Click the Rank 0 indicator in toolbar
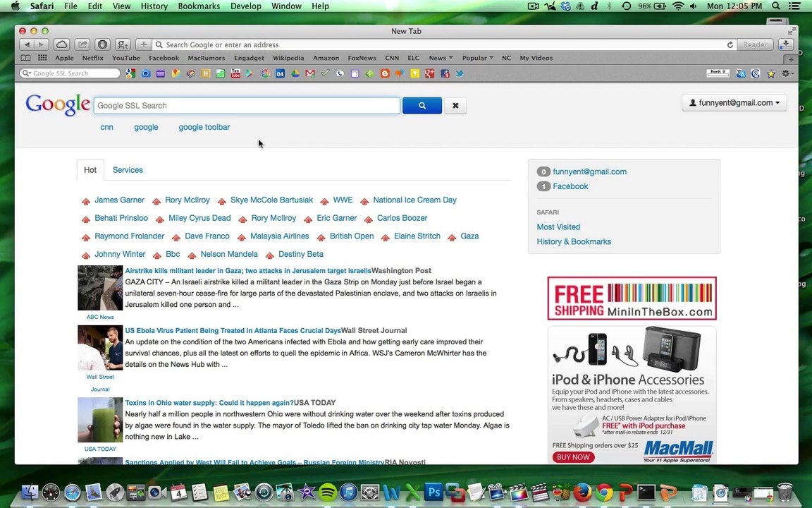Viewport: 812px width, 508px height. 718,73
